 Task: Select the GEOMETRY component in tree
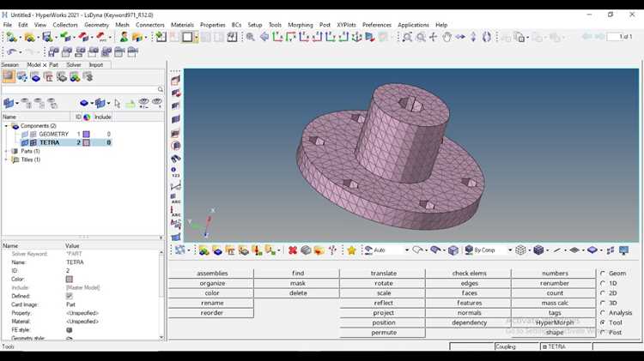click(54, 134)
